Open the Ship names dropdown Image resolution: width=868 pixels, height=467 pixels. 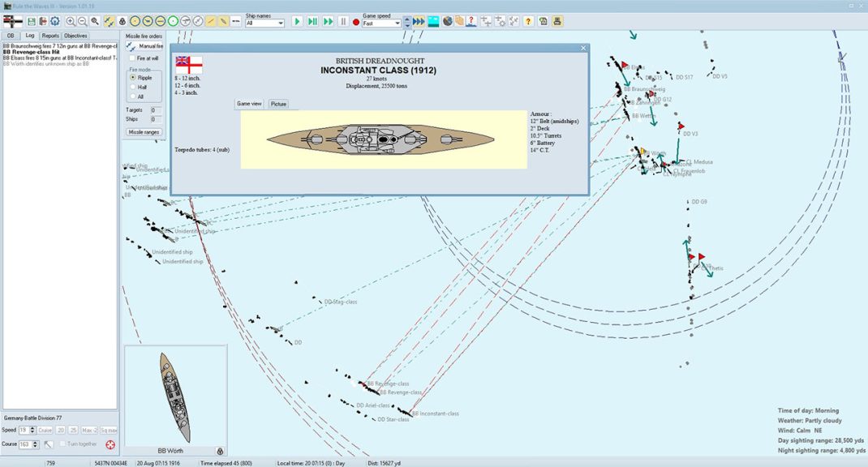[x=281, y=24]
